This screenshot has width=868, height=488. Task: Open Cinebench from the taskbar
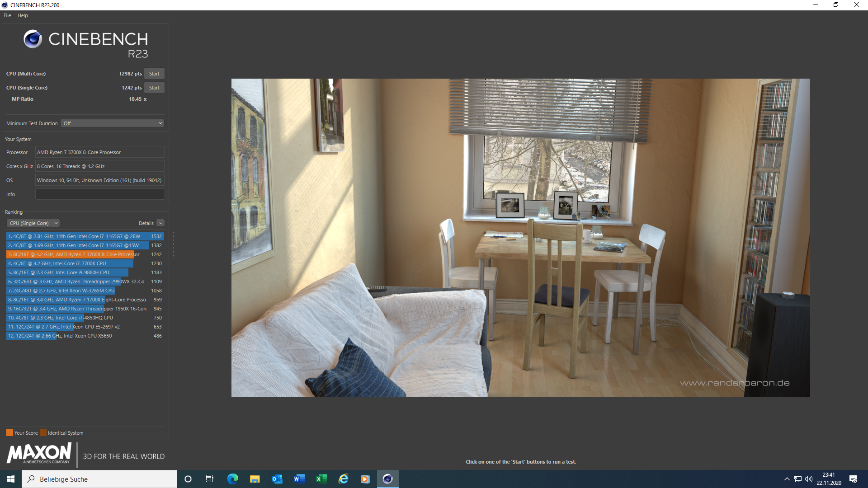tap(387, 479)
